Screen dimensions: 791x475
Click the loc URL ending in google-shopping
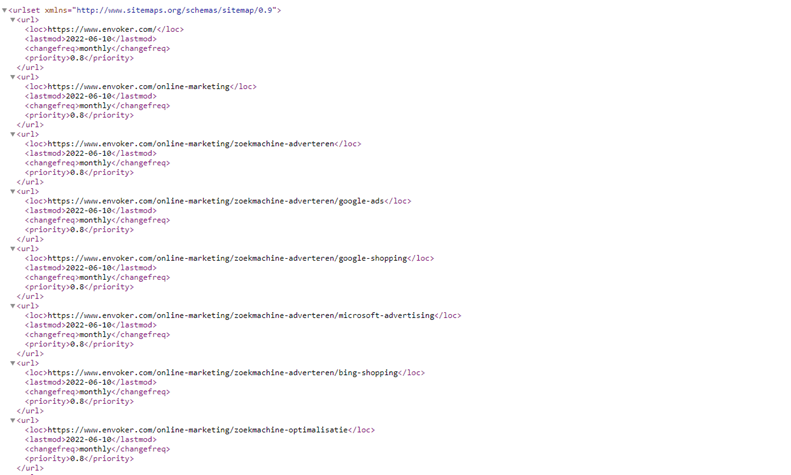coord(227,258)
